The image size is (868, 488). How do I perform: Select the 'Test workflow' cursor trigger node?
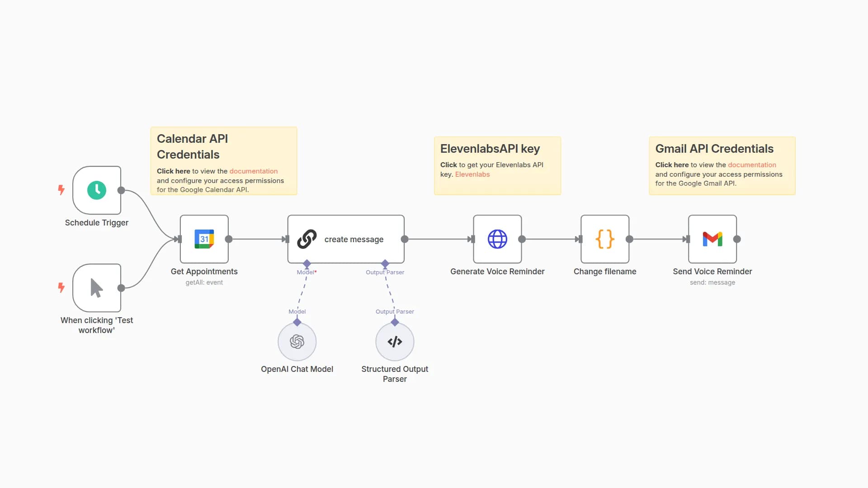point(97,288)
